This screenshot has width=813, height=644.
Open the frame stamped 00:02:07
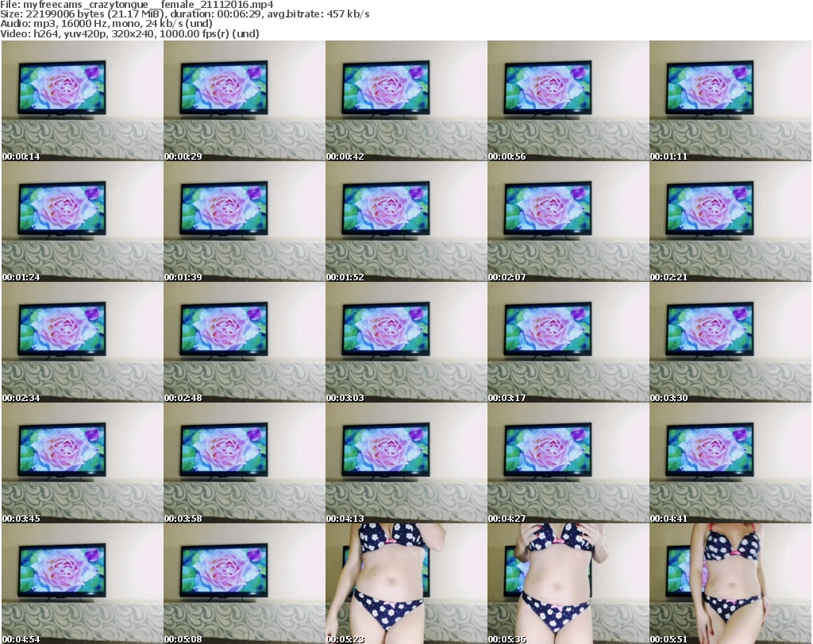568,222
